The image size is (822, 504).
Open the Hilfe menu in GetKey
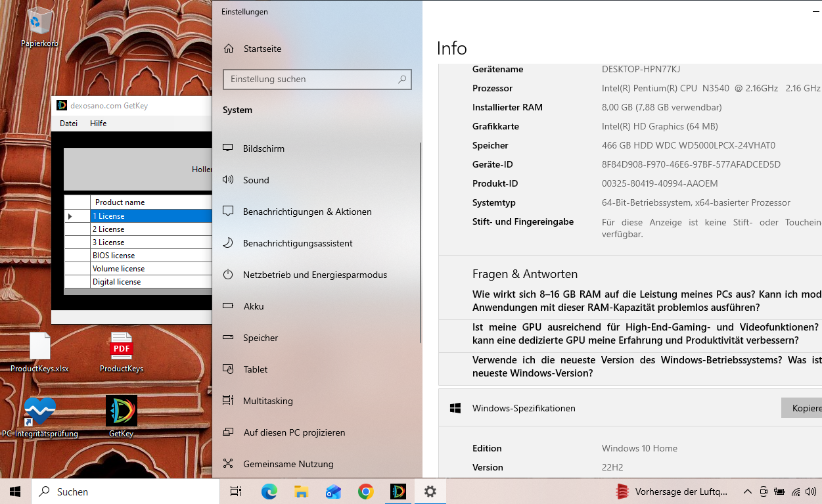(x=98, y=123)
